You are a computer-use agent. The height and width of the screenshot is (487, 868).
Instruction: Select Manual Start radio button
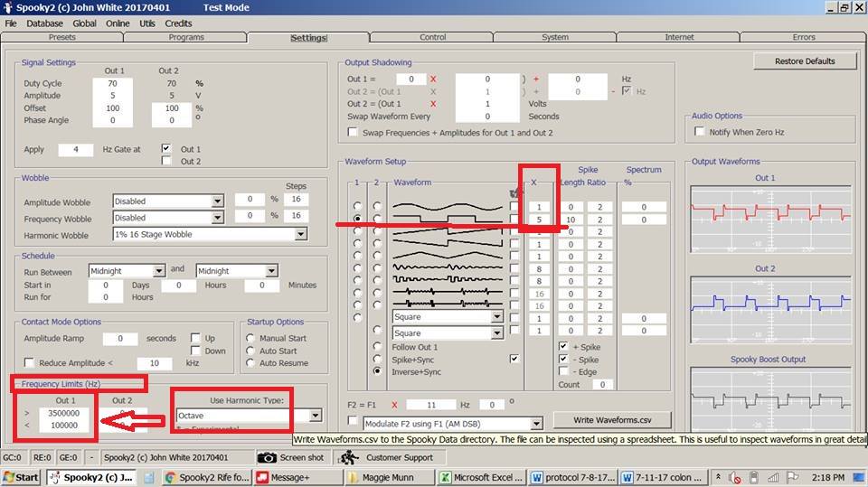click(250, 338)
